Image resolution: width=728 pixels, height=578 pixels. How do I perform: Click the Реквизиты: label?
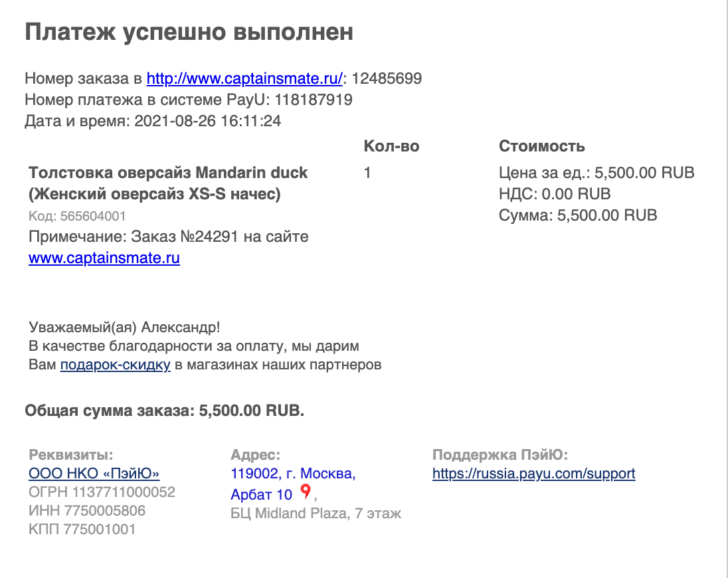(x=70, y=454)
